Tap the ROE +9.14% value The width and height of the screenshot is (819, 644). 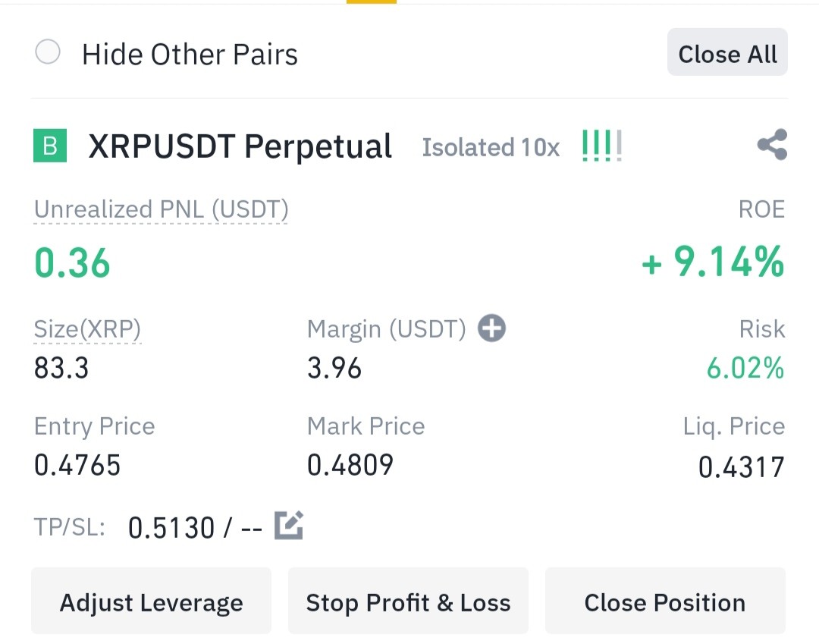tap(713, 262)
